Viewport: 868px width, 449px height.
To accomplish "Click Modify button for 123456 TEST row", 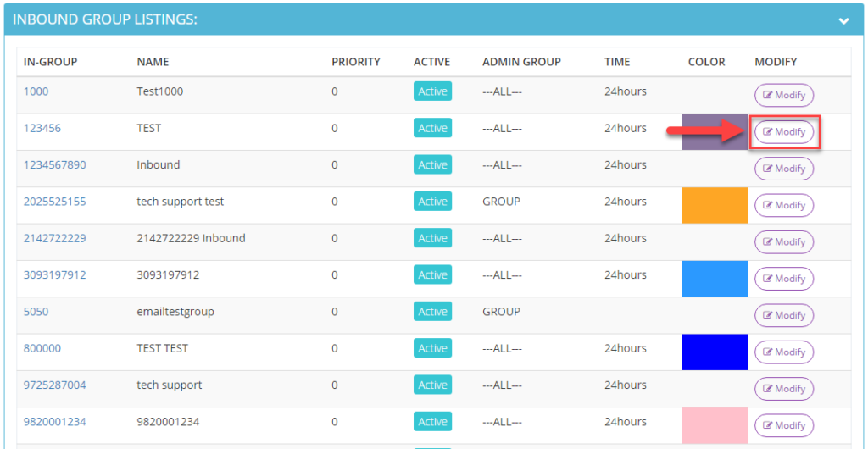I will coord(784,131).
